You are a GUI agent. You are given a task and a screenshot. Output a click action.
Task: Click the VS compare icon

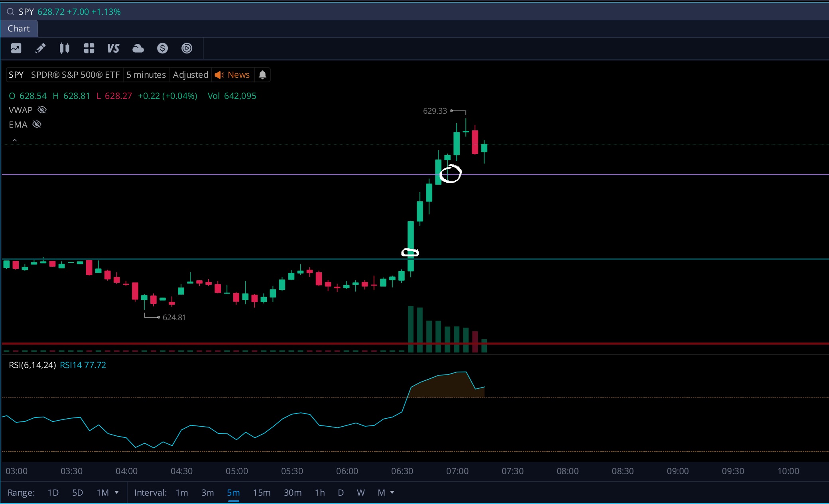pos(113,48)
